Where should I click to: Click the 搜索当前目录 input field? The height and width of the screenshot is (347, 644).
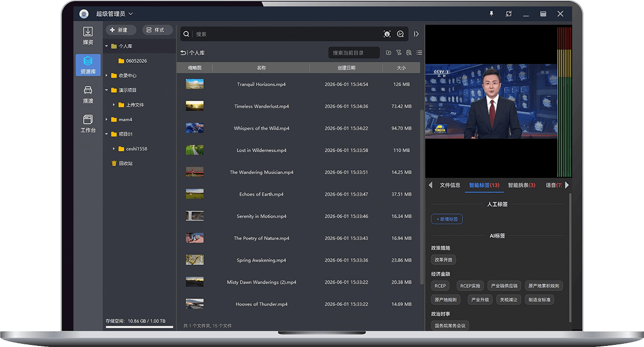354,53
